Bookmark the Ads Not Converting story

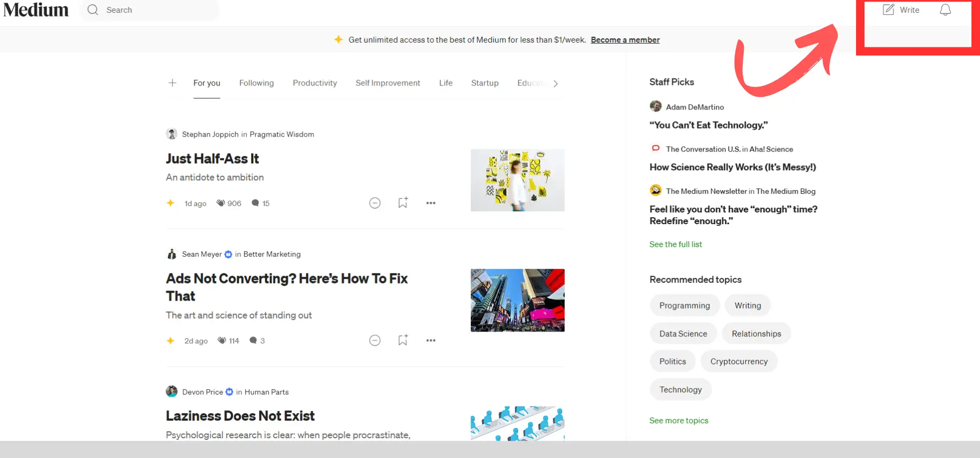[x=403, y=339]
